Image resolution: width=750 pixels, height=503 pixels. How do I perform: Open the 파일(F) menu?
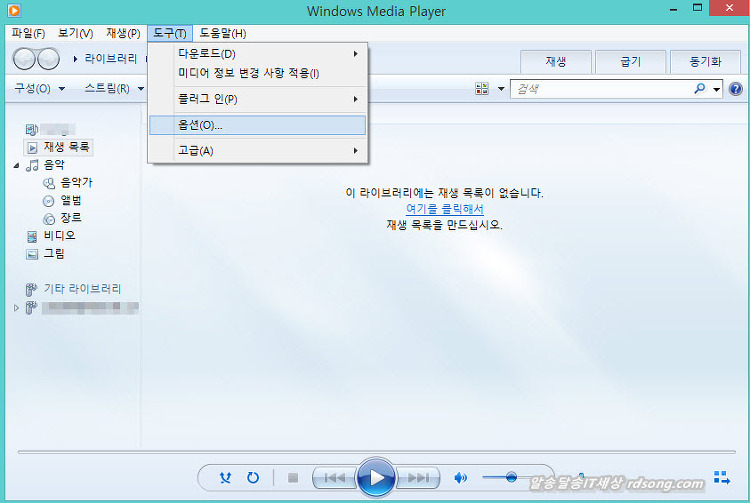(28, 33)
